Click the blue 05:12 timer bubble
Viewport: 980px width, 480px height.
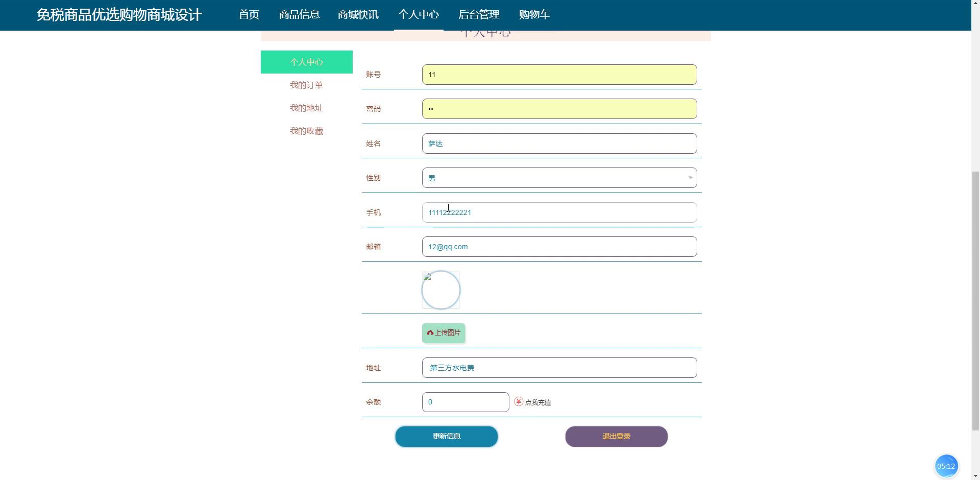(x=946, y=466)
